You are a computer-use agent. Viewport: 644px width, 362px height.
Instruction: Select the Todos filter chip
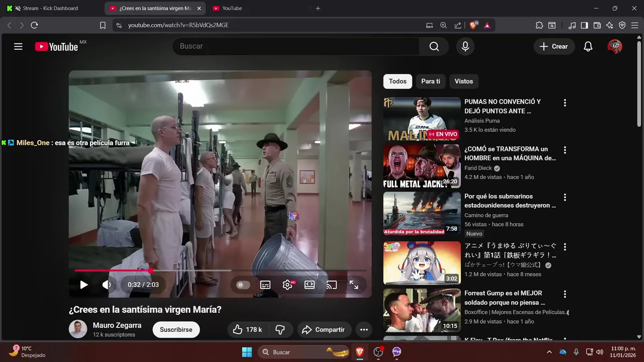coord(397,81)
